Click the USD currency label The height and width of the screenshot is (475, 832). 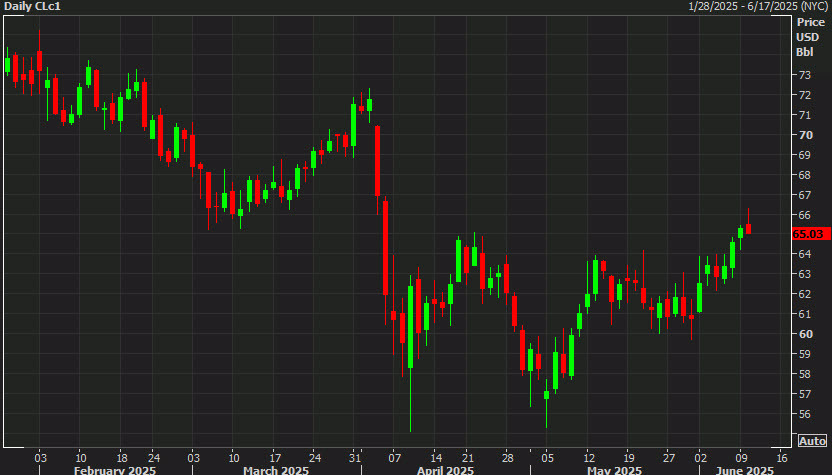point(808,37)
